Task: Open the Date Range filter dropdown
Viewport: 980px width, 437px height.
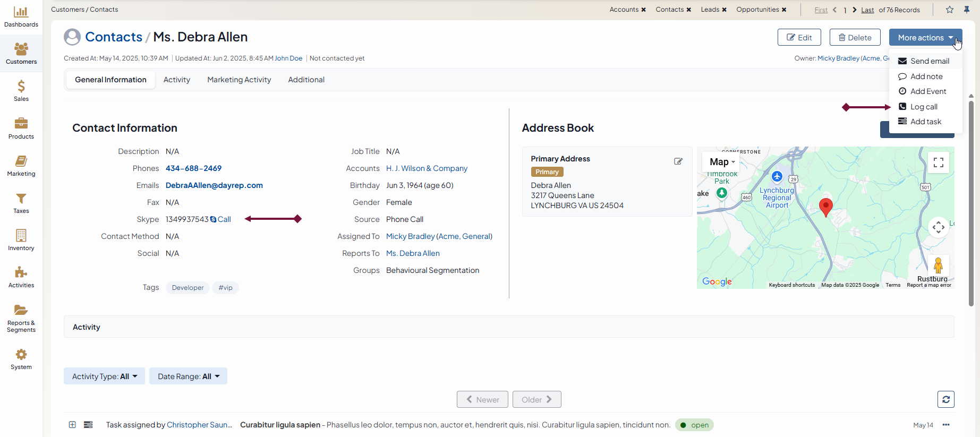Action: click(x=188, y=376)
